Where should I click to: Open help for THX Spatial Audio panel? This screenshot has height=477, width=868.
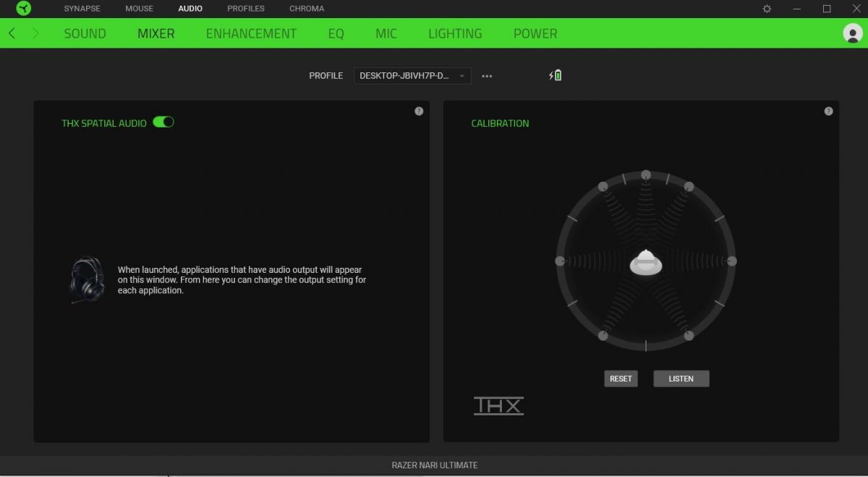point(419,111)
